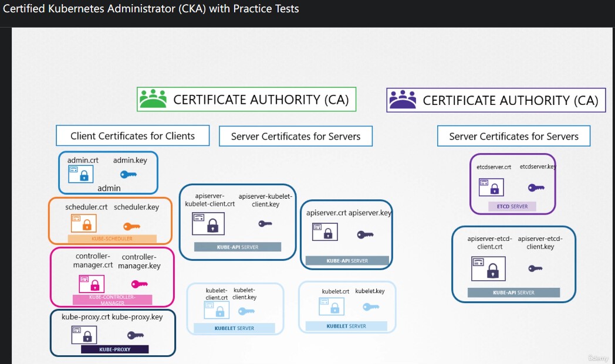
Task: Click the apiserver-kubelet-client.key key icon
Action: 265,224
